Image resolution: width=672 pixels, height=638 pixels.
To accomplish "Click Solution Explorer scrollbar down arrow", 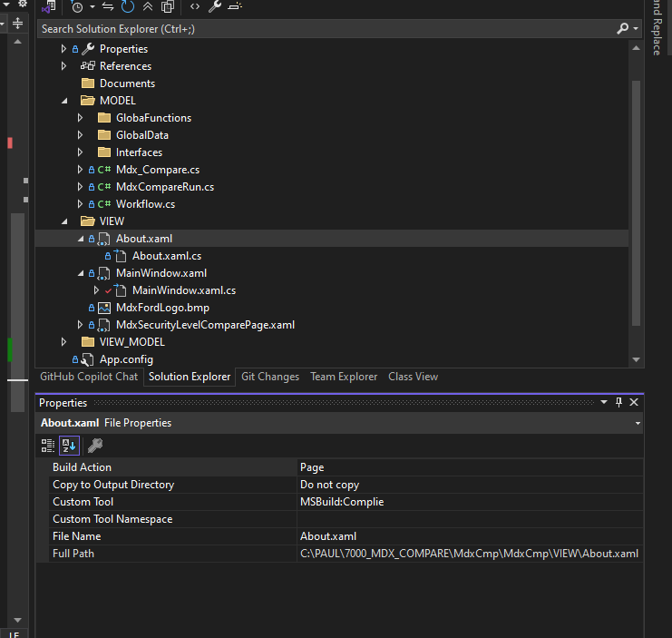I will pyautogui.click(x=636, y=359).
